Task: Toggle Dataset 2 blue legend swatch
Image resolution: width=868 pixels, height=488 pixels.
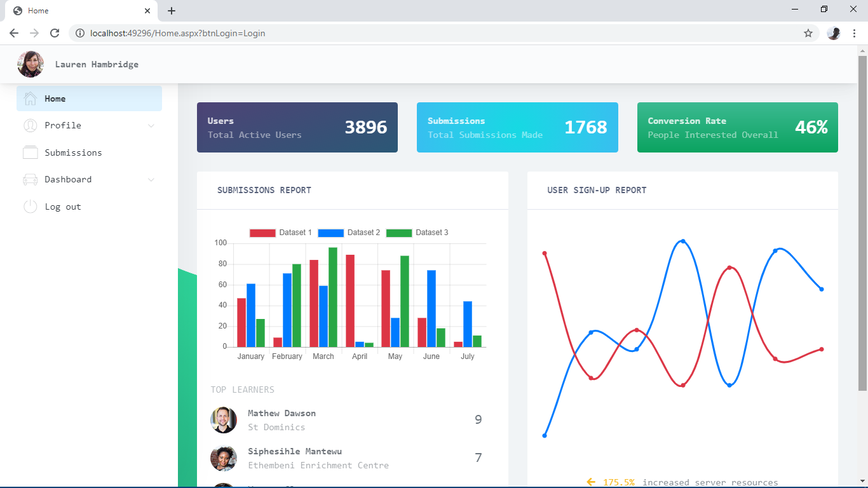Action: click(330, 233)
